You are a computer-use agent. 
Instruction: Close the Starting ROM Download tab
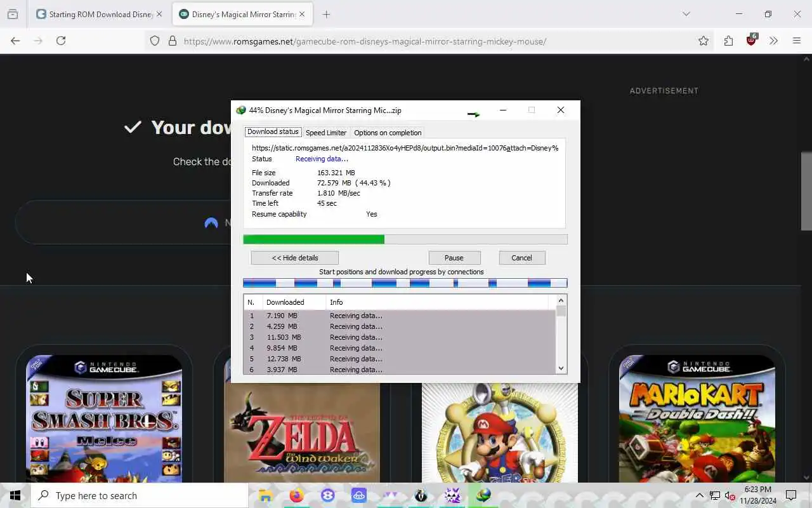point(159,14)
